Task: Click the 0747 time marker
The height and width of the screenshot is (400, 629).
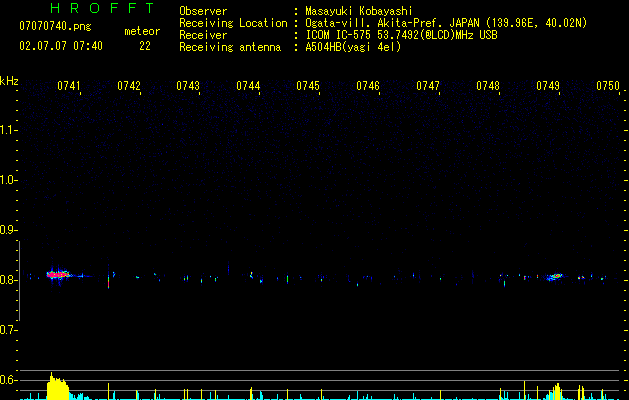Action: coord(428,86)
